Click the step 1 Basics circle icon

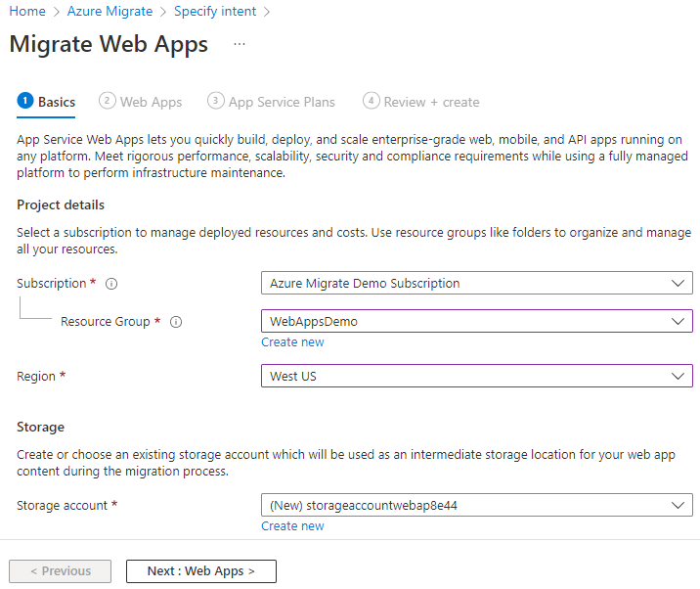pos(25,101)
